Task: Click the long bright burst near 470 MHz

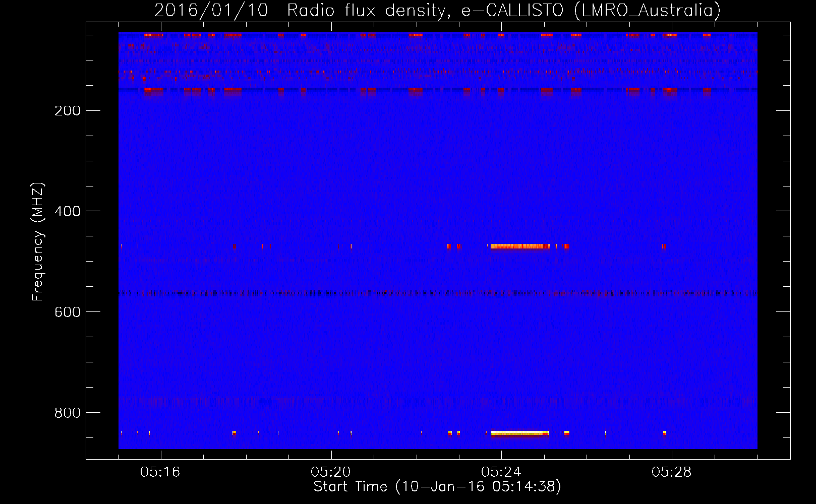Action: point(519,246)
